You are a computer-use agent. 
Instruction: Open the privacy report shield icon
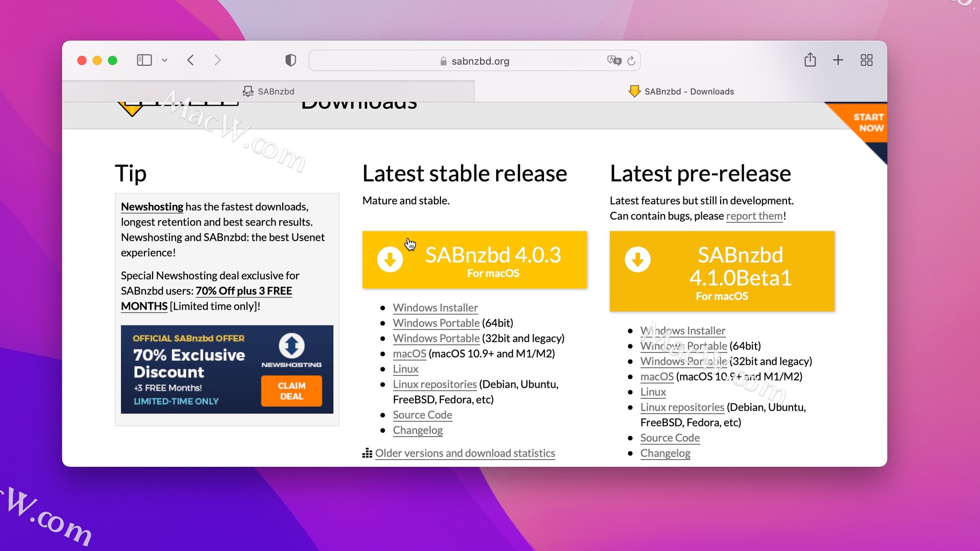[x=290, y=60]
